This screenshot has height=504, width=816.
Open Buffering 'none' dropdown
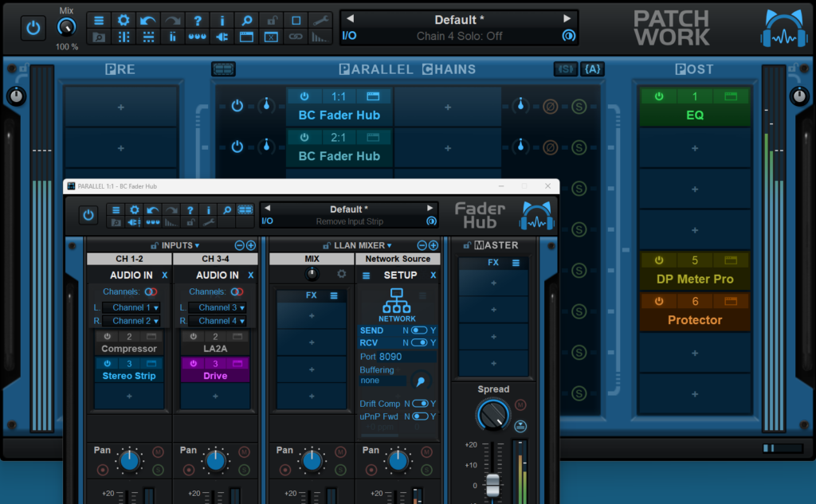point(382,381)
